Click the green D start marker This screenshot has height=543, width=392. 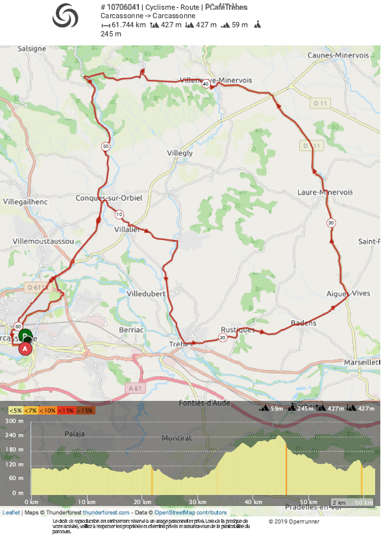pyautogui.click(x=25, y=336)
